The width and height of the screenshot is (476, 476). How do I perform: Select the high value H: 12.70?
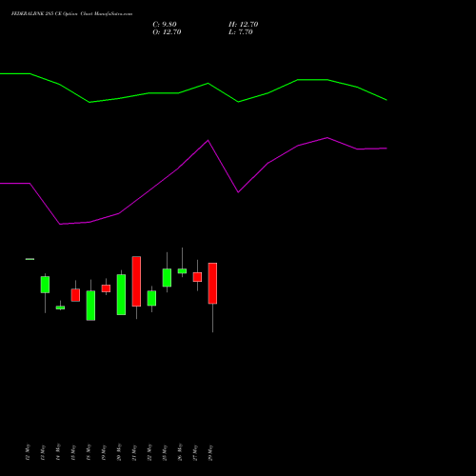click(x=243, y=25)
